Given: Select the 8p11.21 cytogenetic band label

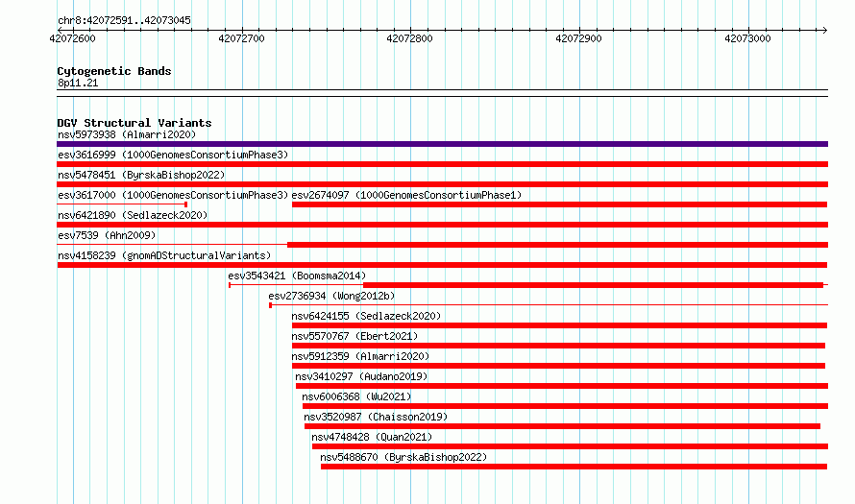Looking at the screenshot, I should click(x=78, y=84).
